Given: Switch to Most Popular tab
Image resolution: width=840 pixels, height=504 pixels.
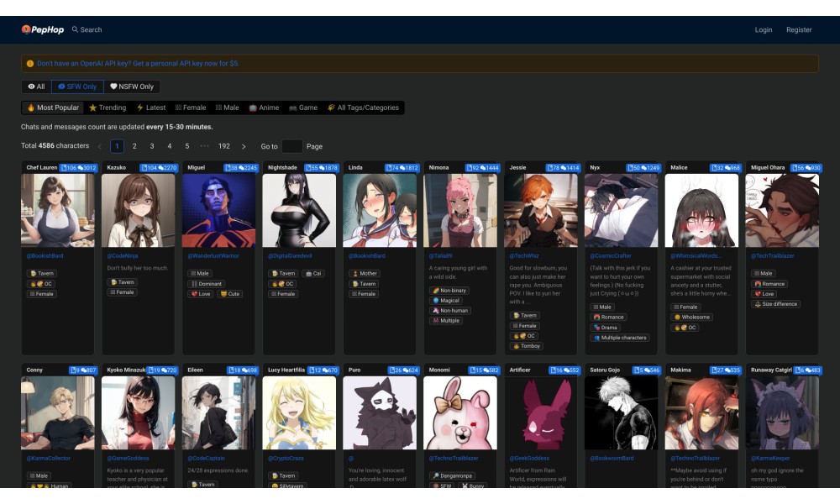Looking at the screenshot, I should click(53, 108).
